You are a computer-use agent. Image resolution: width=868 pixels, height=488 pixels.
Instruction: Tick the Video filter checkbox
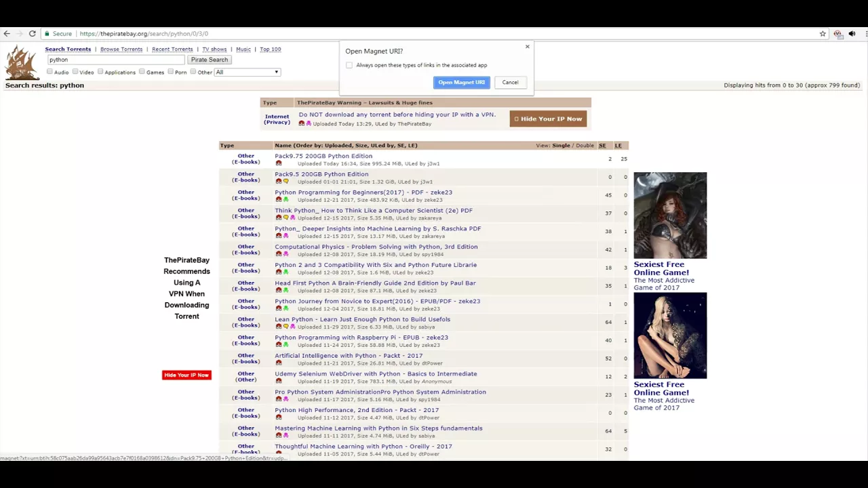tap(75, 72)
